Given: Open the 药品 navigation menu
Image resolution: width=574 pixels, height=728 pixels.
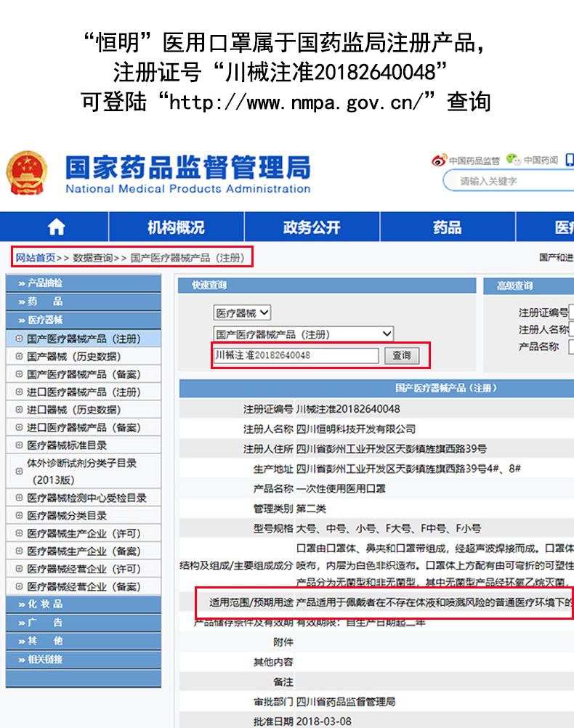Looking at the screenshot, I should 448,227.
